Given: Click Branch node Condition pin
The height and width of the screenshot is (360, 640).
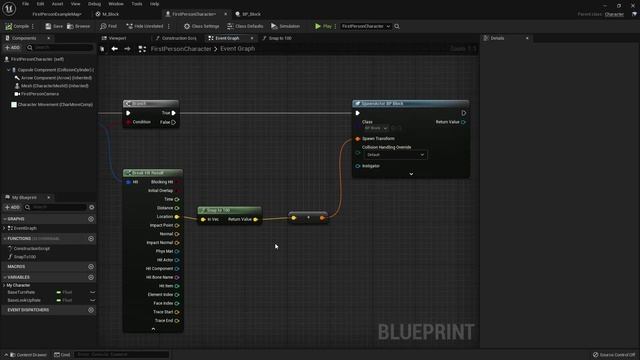Looking at the screenshot, I should pos(128,122).
